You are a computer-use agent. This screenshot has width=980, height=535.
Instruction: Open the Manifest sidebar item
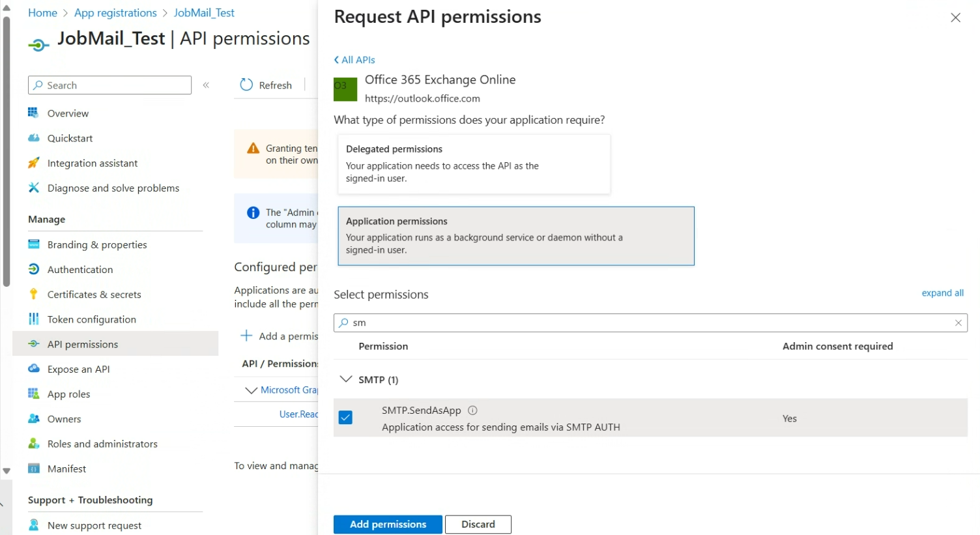point(66,469)
